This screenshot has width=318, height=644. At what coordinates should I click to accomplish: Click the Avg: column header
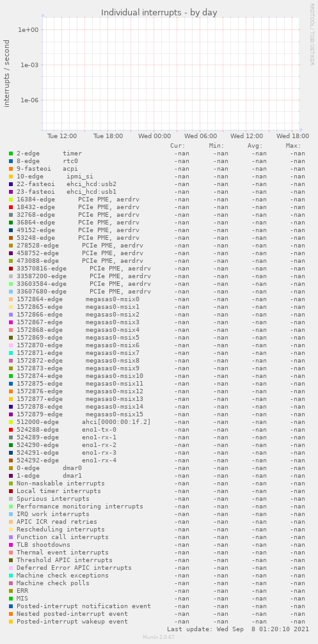tap(255, 146)
